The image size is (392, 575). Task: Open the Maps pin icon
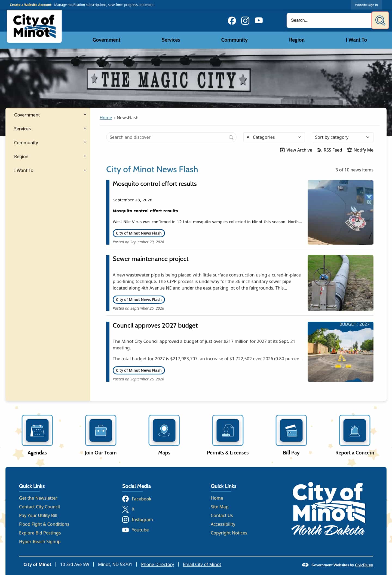tap(164, 430)
